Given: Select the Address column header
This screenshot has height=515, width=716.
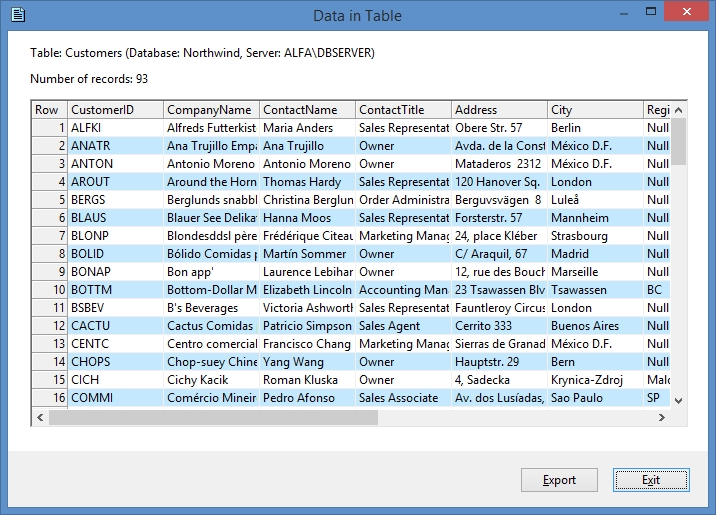Looking at the screenshot, I should click(499, 110).
